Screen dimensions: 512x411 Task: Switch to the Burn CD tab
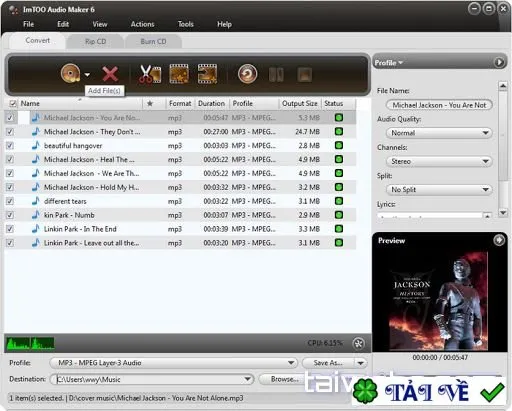[x=153, y=42]
